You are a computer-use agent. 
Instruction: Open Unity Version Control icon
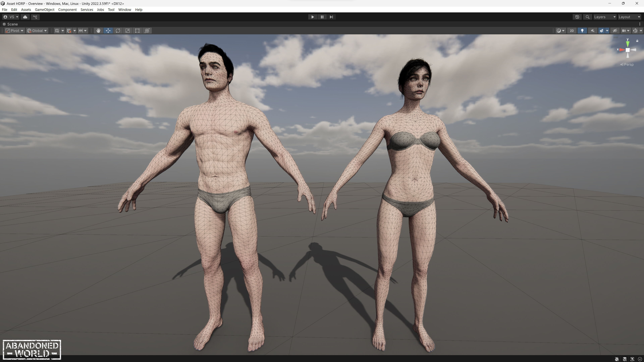[35, 17]
